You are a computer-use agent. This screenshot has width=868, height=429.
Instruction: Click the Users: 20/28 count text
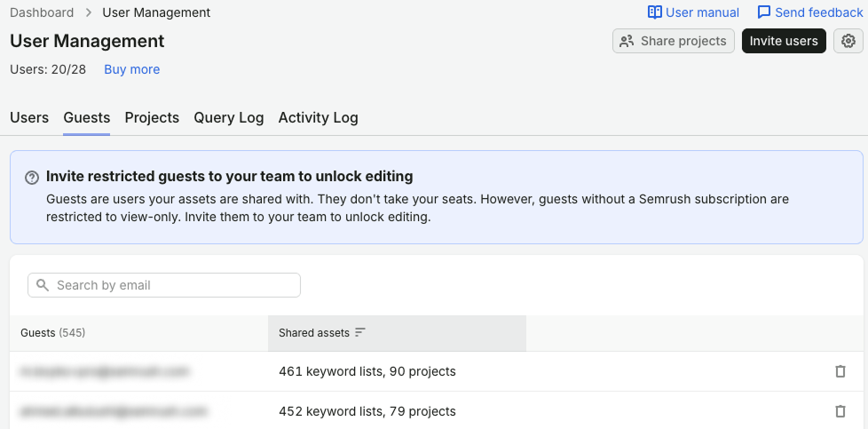(48, 69)
